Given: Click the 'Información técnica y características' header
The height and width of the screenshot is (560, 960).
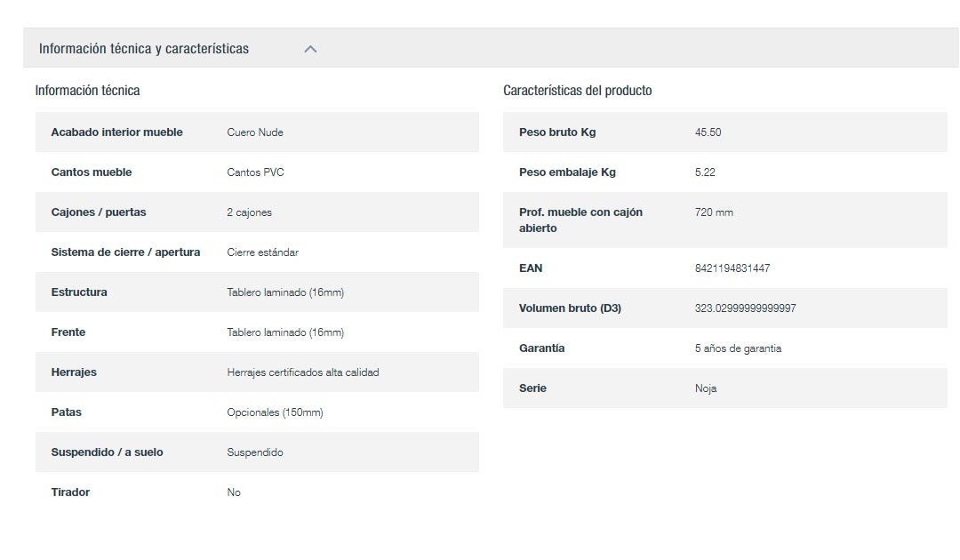Looking at the screenshot, I should tap(144, 49).
